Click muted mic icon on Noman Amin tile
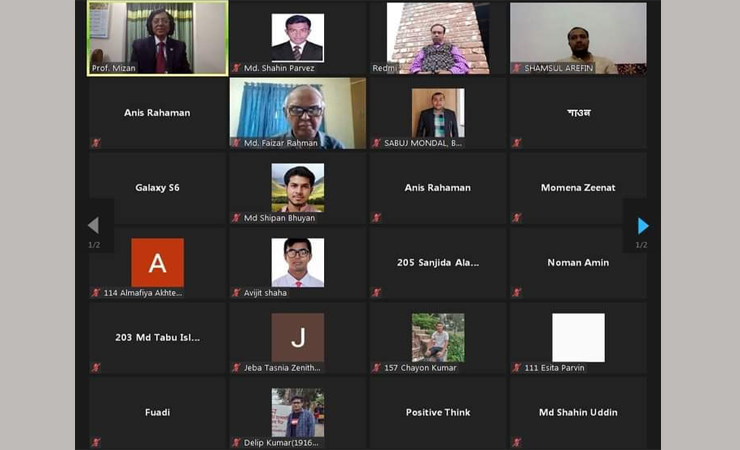 pyautogui.click(x=517, y=292)
